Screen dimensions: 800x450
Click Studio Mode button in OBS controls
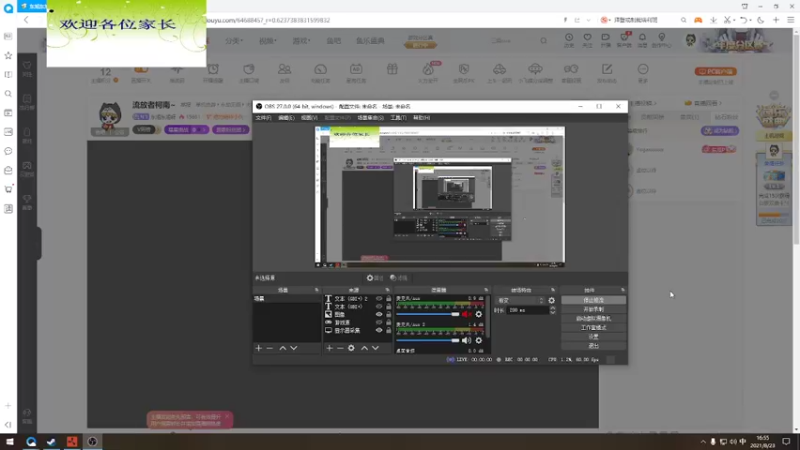point(593,328)
